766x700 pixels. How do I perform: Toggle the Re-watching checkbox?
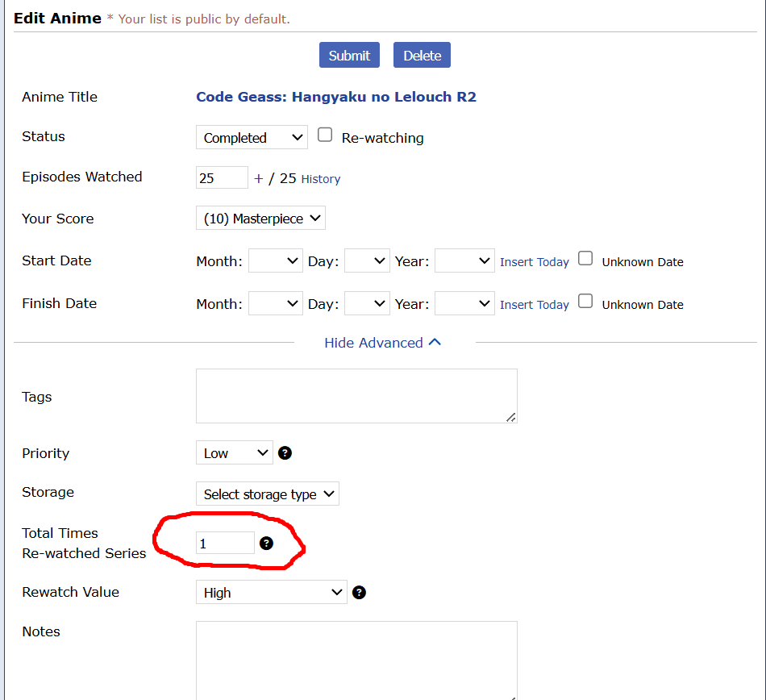click(325, 135)
